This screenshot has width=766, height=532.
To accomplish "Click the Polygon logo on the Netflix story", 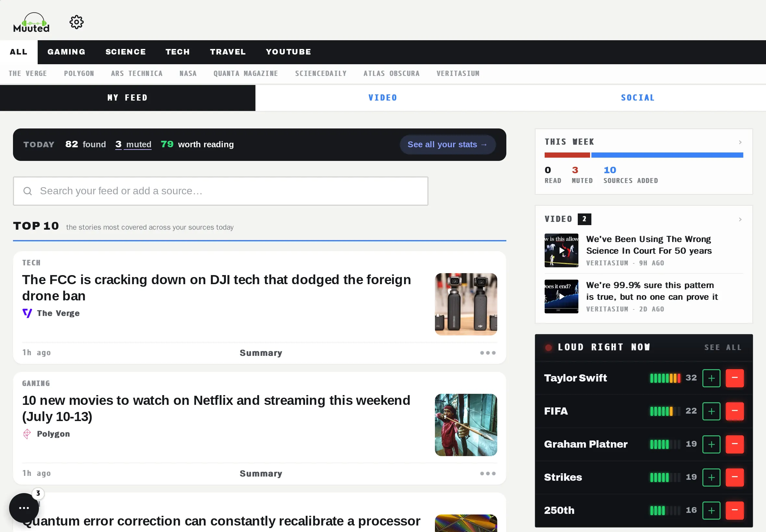I will click(27, 434).
